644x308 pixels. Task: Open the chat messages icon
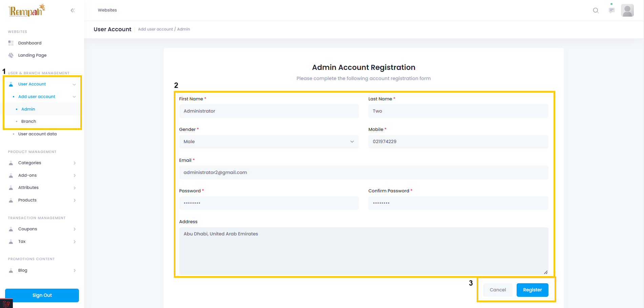tap(611, 11)
